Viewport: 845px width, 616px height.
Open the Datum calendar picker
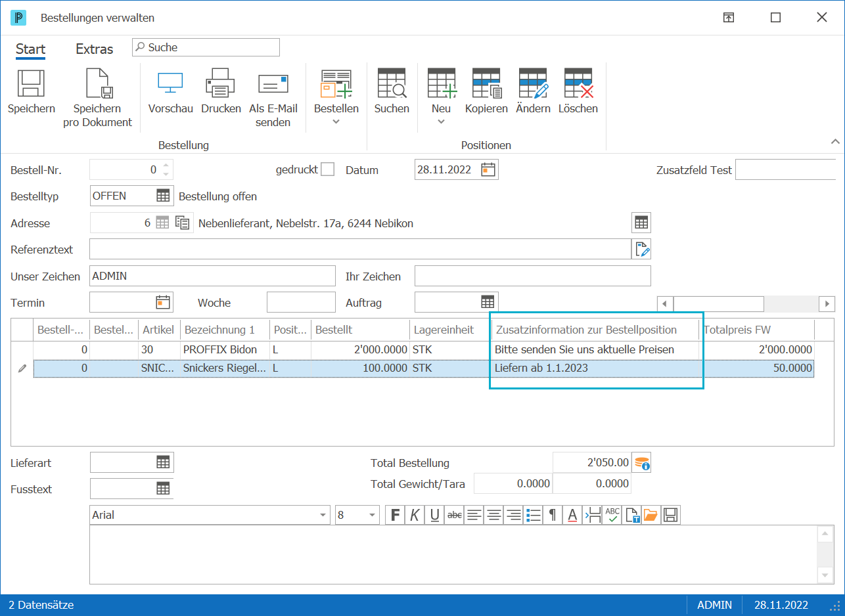(x=488, y=169)
